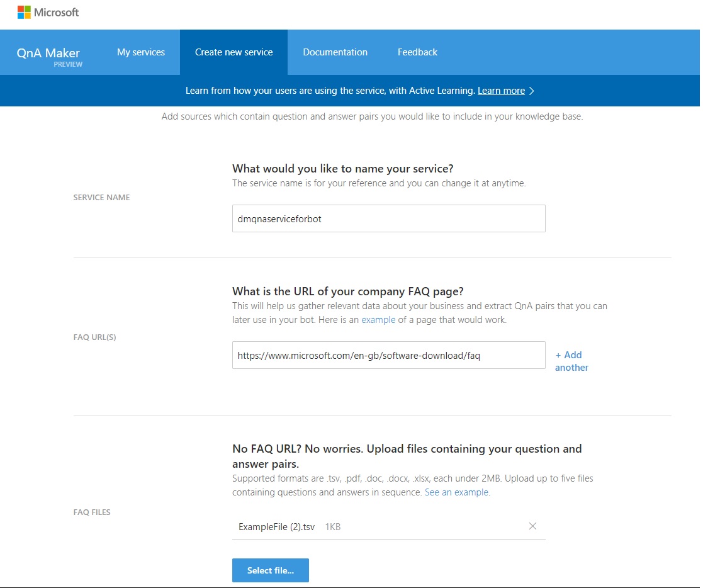The width and height of the screenshot is (703, 588).
Task: Click See an example for file formats
Action: pyautogui.click(x=456, y=492)
